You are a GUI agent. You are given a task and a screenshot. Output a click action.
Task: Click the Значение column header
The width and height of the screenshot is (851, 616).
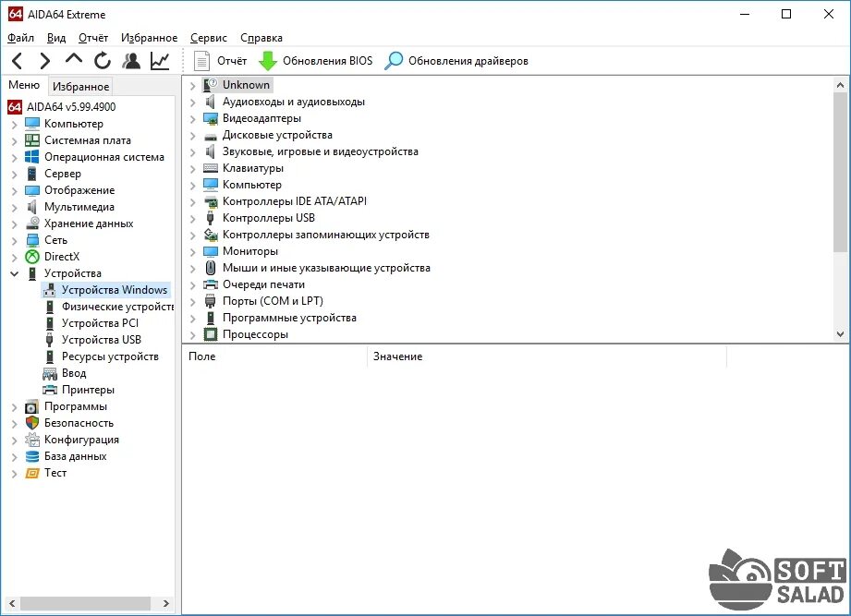[547, 356]
